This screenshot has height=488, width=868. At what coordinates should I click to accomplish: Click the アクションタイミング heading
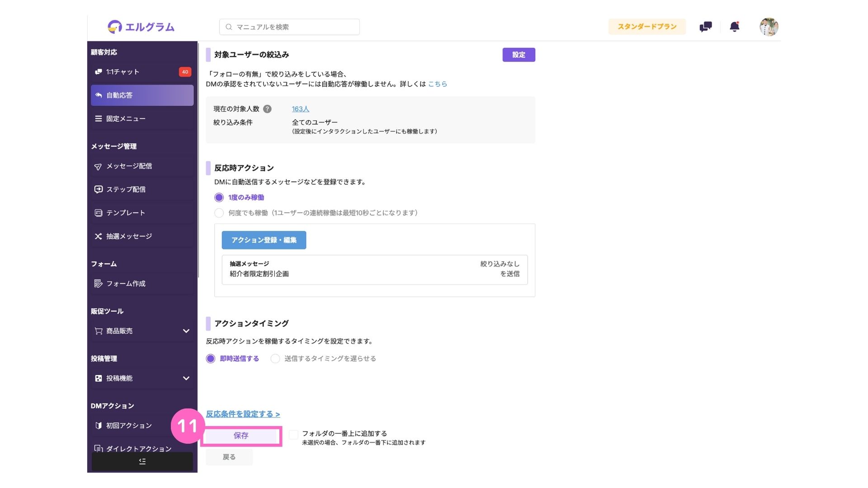251,324
